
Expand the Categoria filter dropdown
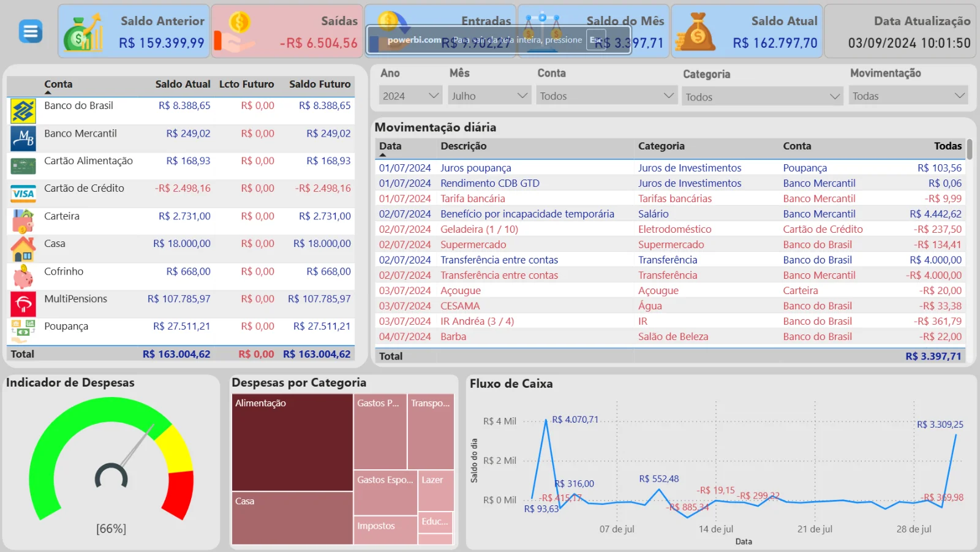coord(762,97)
